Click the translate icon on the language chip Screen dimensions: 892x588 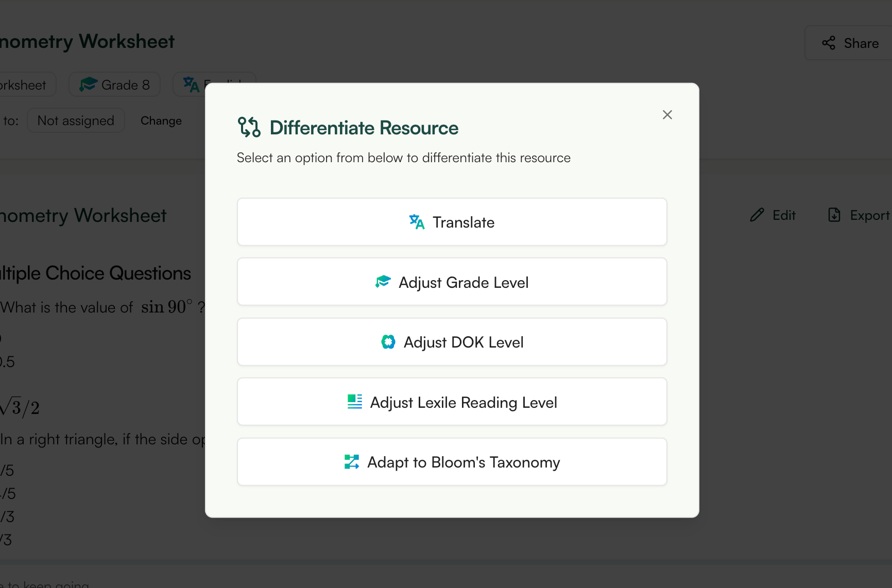191,84
